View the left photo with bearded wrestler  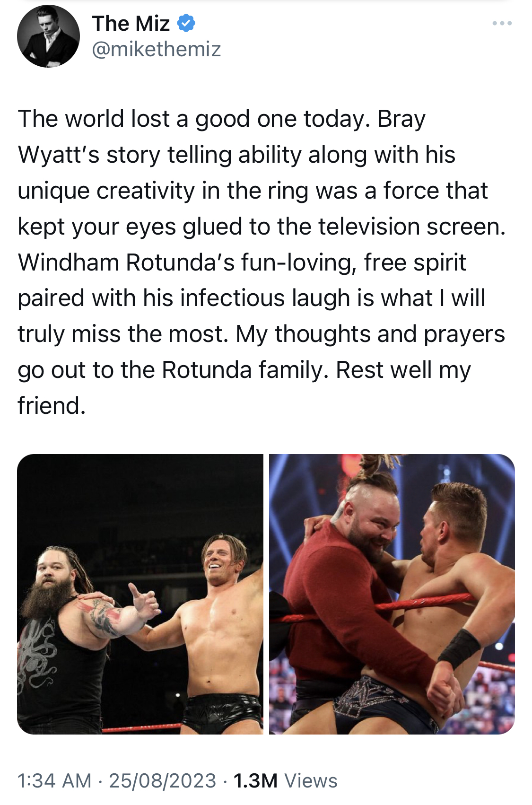[140, 594]
